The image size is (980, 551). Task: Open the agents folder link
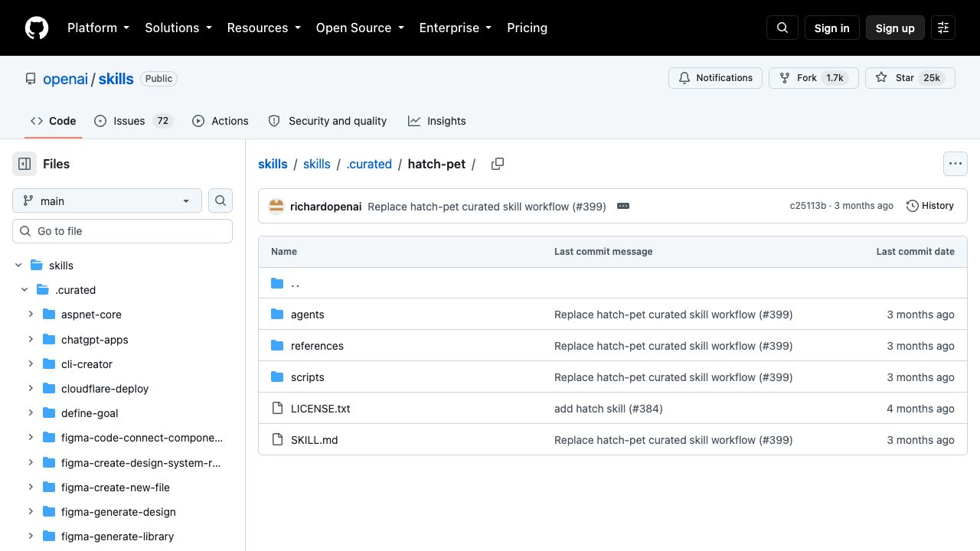[308, 315]
